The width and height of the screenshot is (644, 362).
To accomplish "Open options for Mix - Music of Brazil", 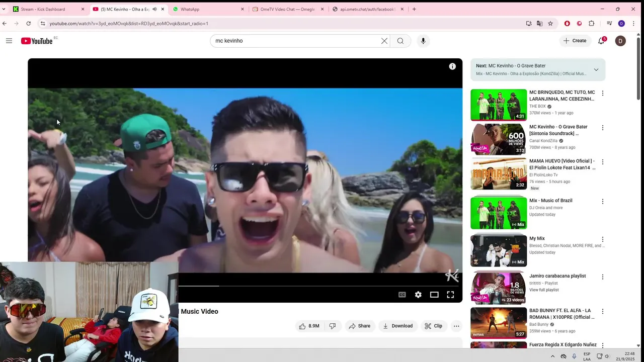I will point(602,201).
